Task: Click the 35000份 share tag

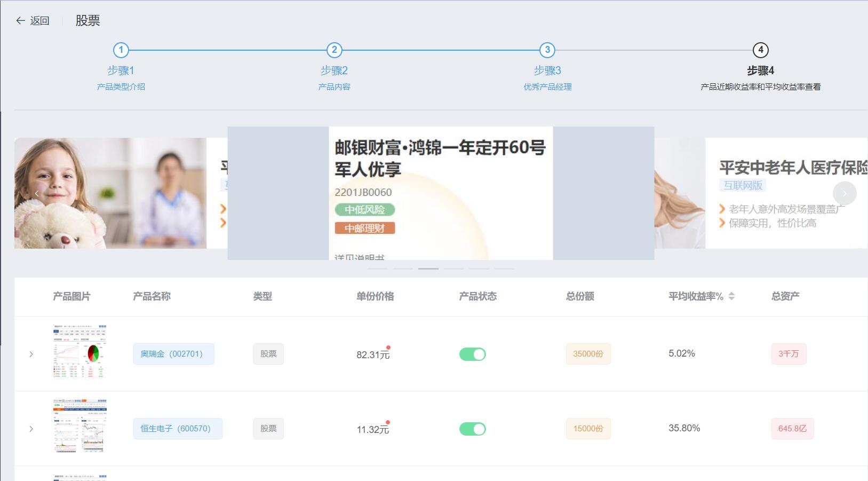Action: [x=588, y=354]
